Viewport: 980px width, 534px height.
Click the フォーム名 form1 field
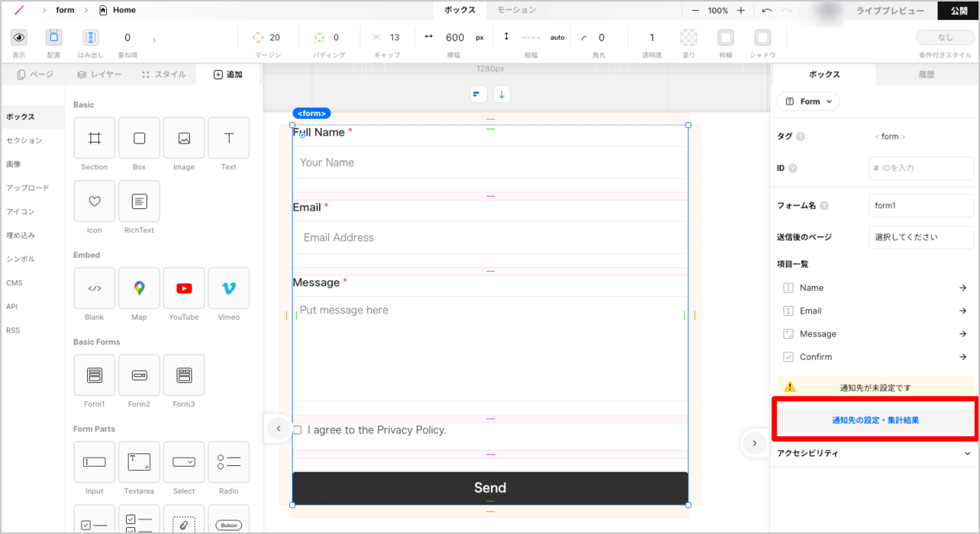(921, 205)
